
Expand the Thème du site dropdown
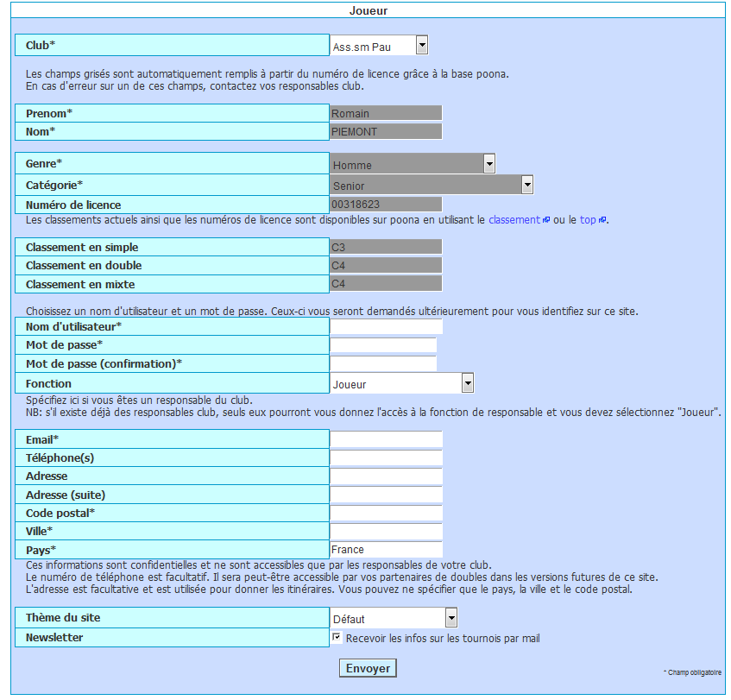394,618
